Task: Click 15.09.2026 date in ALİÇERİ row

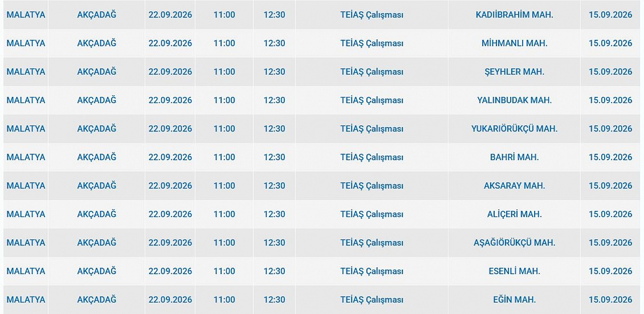Action: (610, 214)
